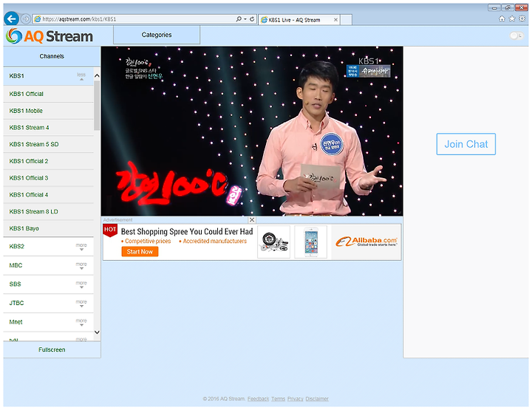Expand the JTBC channel group
This screenshot has width=532, height=410.
pyautogui.click(x=81, y=303)
